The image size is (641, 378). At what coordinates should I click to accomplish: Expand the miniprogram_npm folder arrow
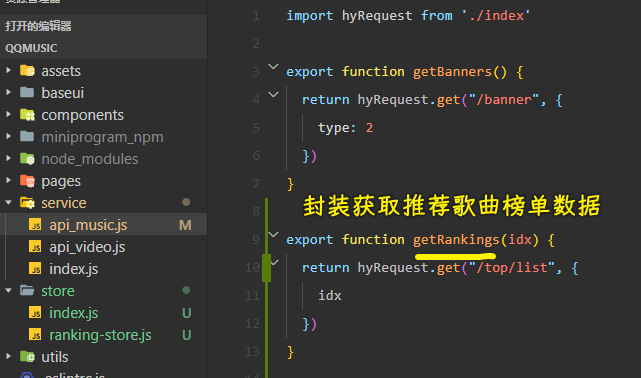pos(8,136)
